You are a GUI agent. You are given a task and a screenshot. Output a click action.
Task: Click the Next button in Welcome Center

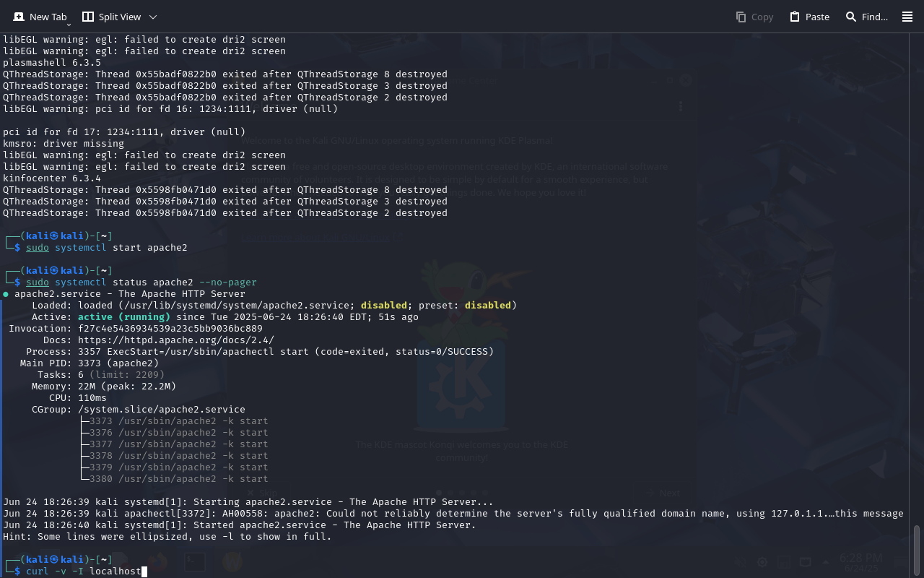pos(663,493)
